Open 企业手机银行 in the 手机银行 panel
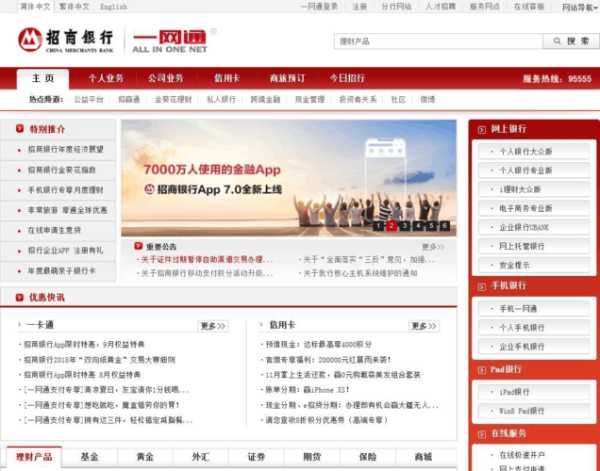This screenshot has height=471, width=600. 534,347
